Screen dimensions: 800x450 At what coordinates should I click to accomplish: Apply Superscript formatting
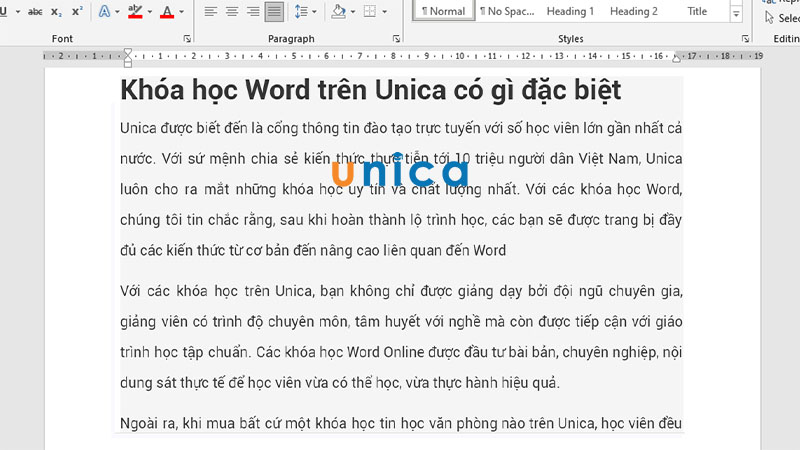[77, 12]
